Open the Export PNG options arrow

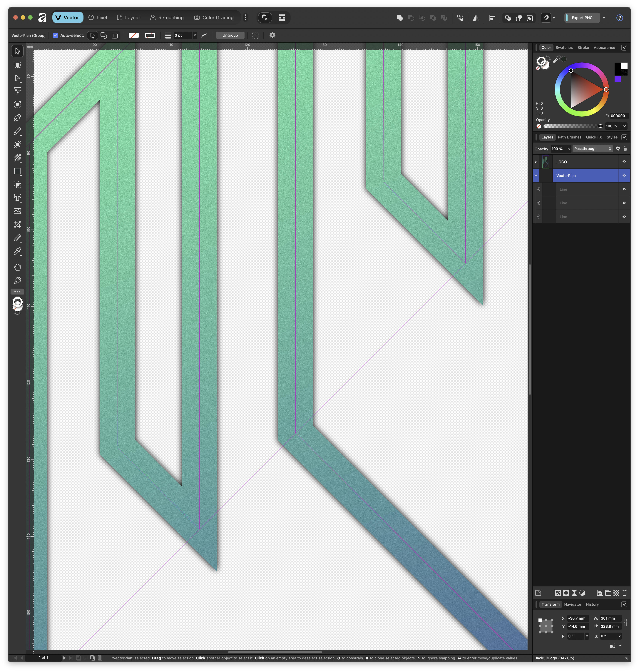604,18
